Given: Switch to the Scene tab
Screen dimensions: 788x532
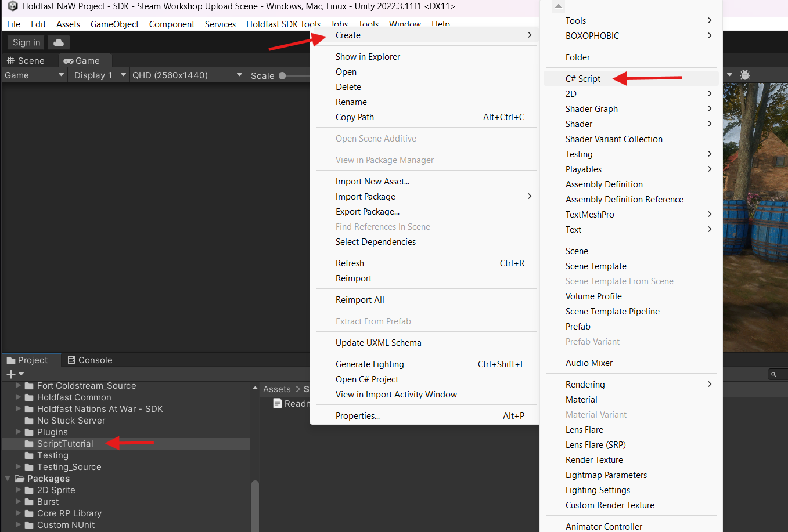Looking at the screenshot, I should [x=26, y=61].
